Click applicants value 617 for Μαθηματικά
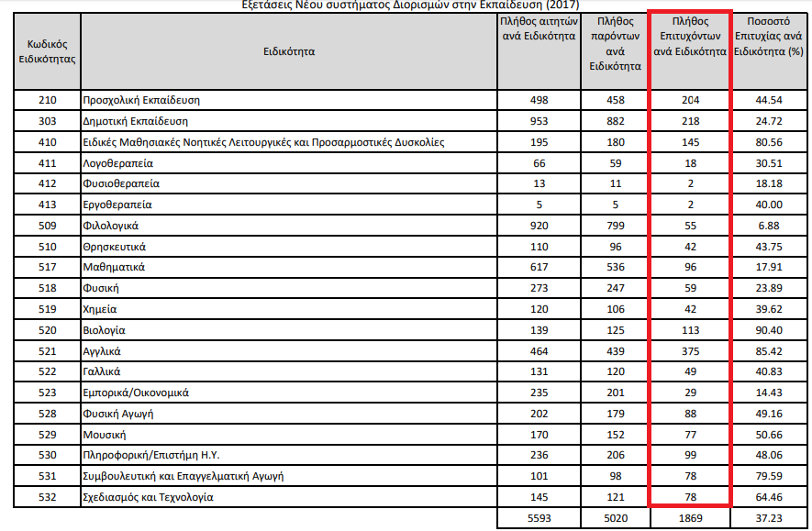Viewport: 812px width, 531px height. [x=539, y=267]
